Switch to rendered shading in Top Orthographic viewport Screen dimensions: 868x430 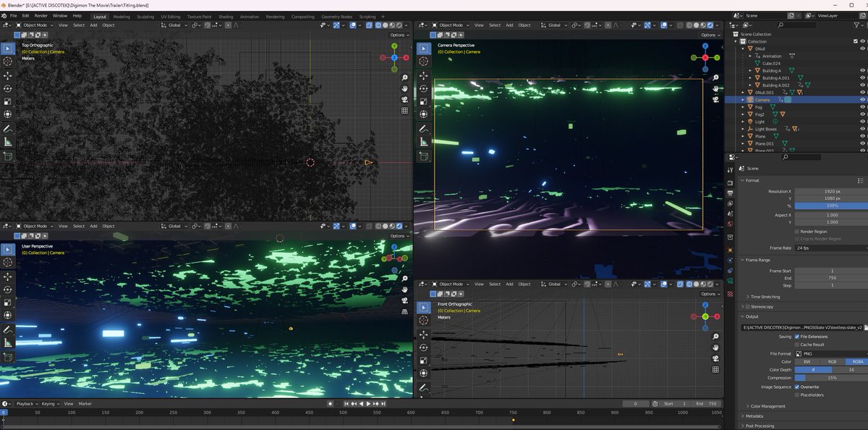point(399,25)
